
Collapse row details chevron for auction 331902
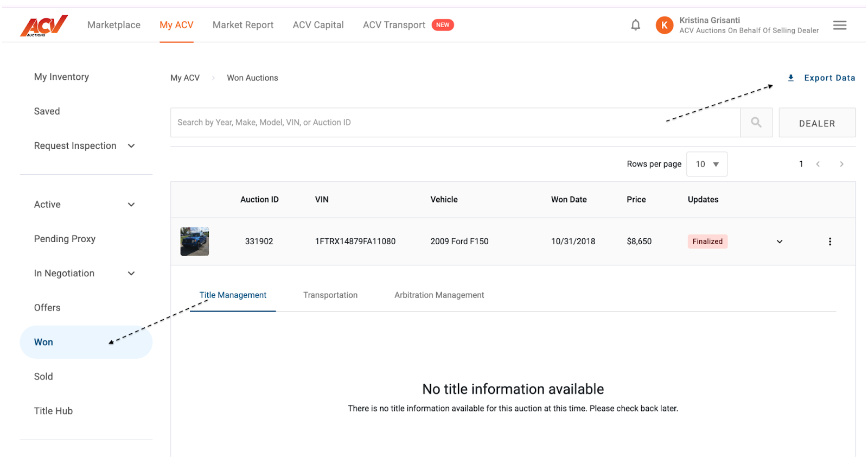(780, 242)
